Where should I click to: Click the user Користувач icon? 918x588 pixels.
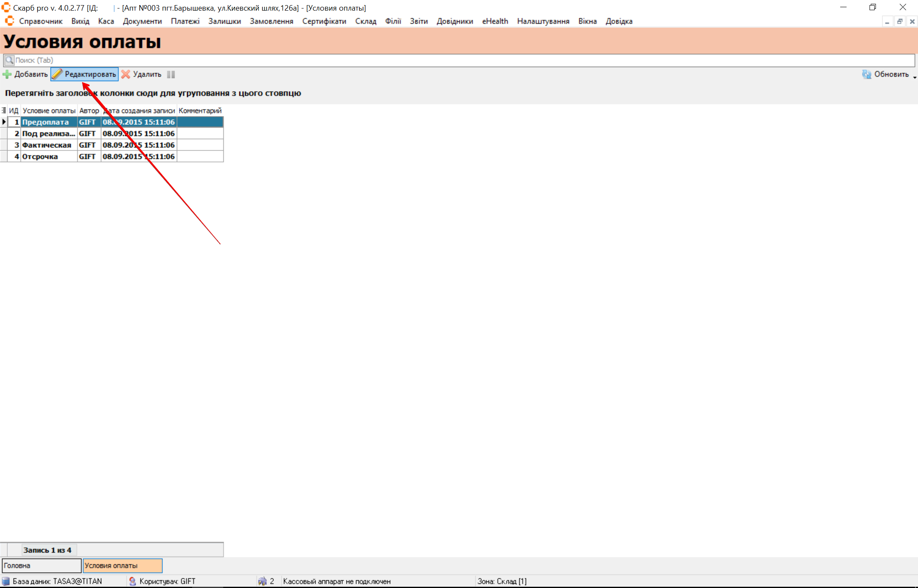pyautogui.click(x=133, y=581)
